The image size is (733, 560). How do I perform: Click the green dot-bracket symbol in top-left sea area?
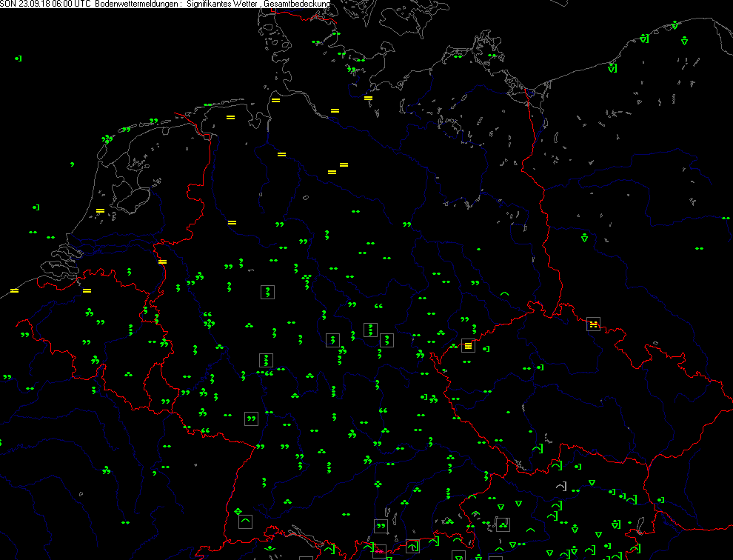point(19,58)
